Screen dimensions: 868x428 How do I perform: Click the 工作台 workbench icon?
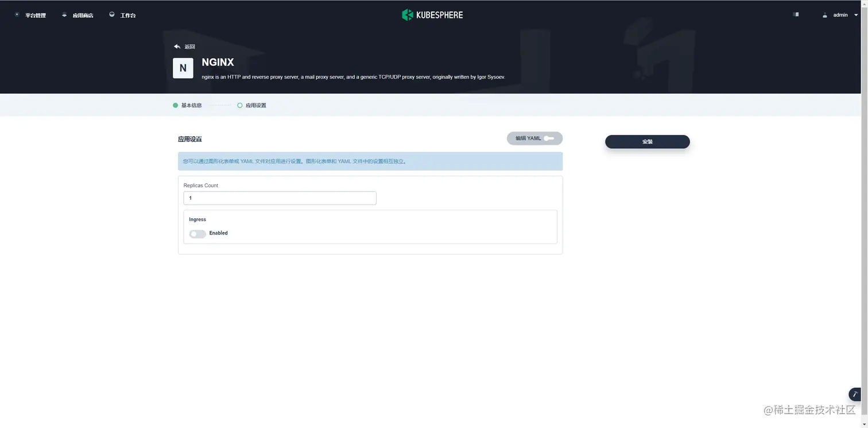click(112, 14)
